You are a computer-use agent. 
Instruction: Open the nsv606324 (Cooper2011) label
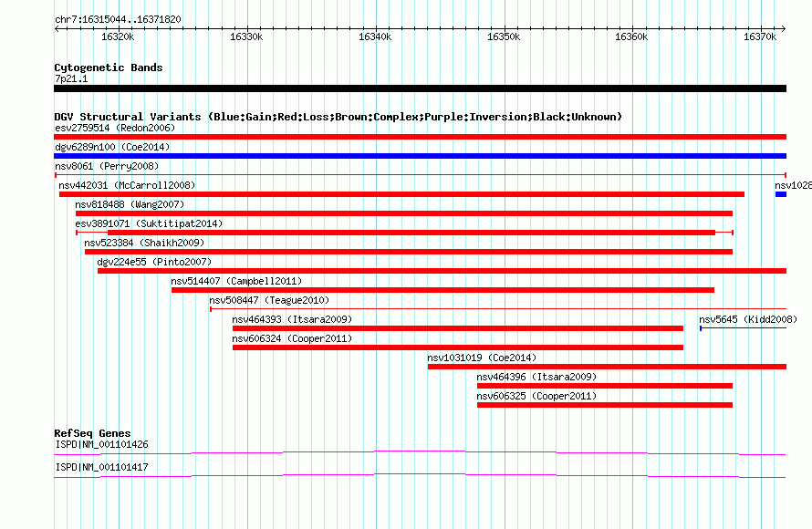click(292, 338)
